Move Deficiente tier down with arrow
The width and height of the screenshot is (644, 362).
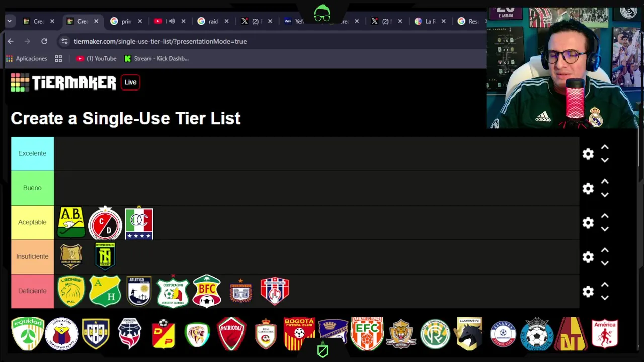click(x=605, y=297)
